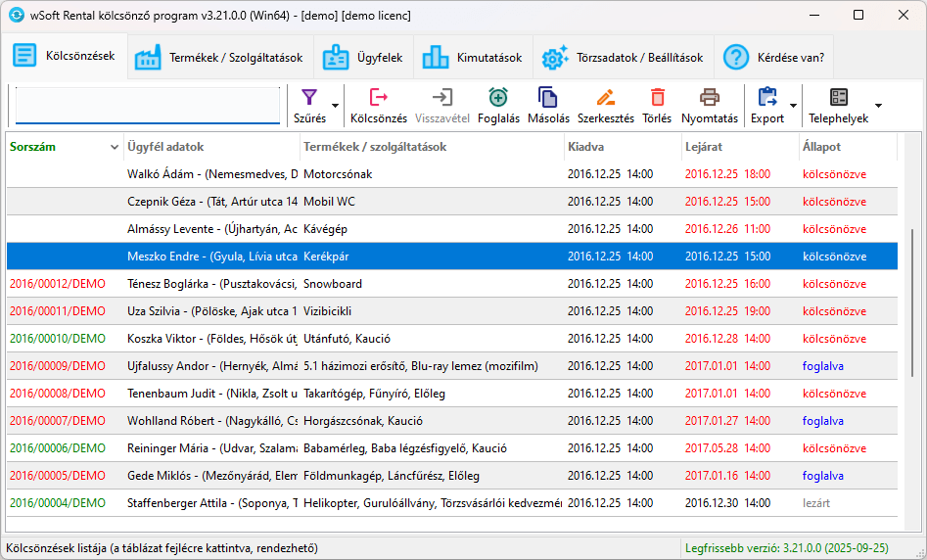Click the search input field in toolbar
The height and width of the screenshot is (560, 927).
coord(147,106)
